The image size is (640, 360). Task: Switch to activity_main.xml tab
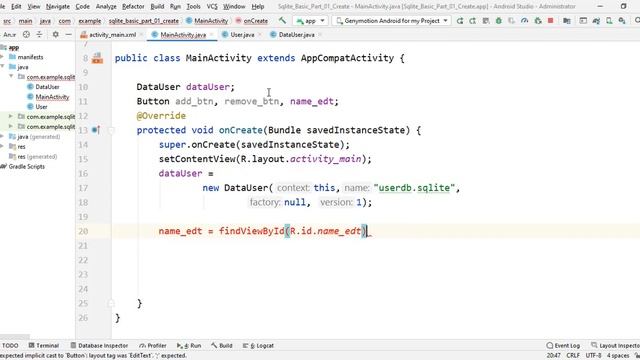[112, 35]
